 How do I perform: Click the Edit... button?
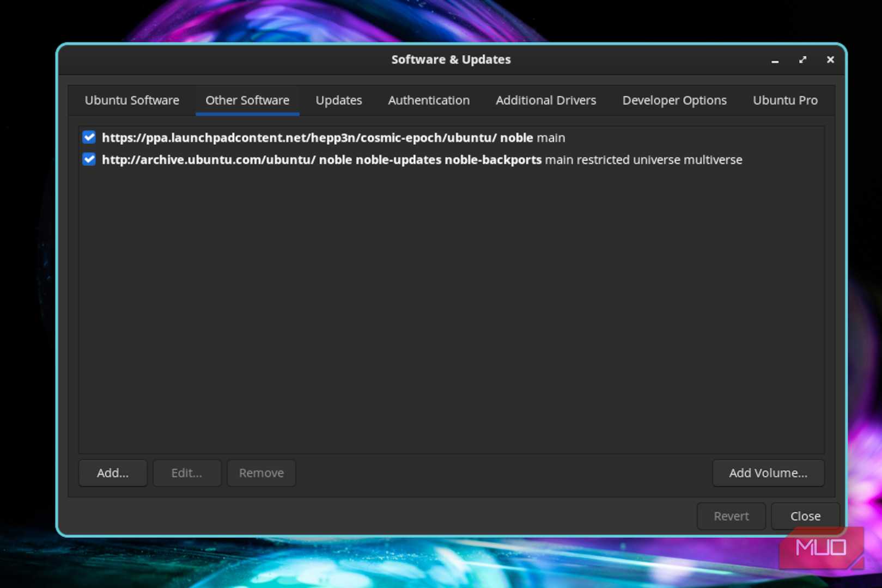click(187, 473)
